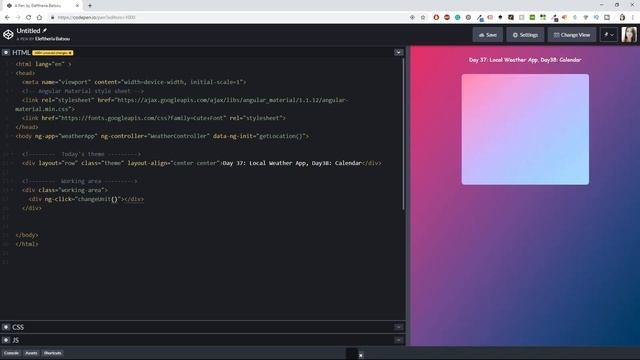The height and width of the screenshot is (360, 640).
Task: Click the HTML editor vertical scrollbar
Action: [x=403, y=135]
